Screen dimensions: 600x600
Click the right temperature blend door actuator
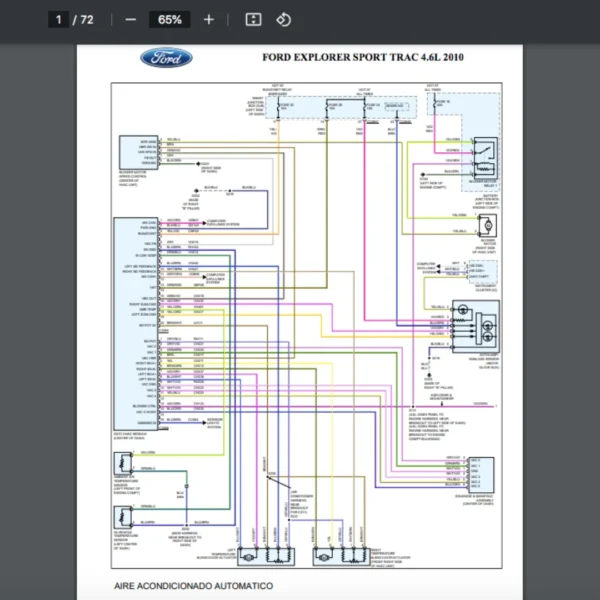pyautogui.click(x=343, y=555)
